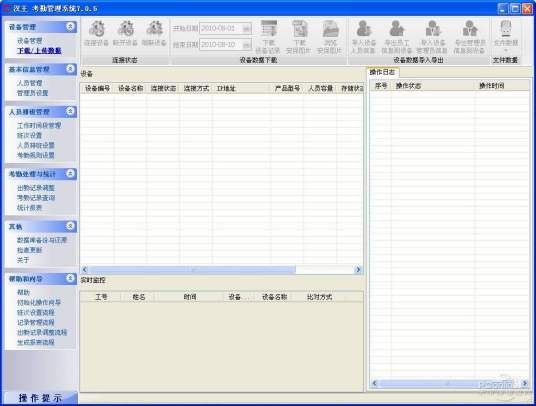Open 考勤记录查询 link
536x406 pixels.
pos(36,198)
